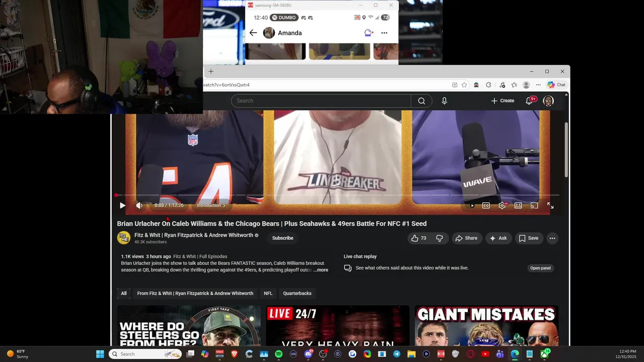Open the media control music icon
Image resolution: width=644 pixels, height=362 pixels.
(x=502, y=85)
